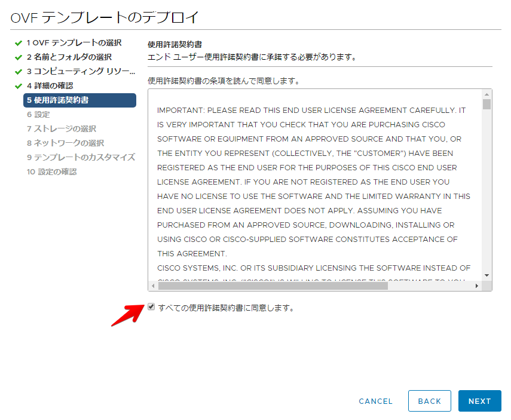Select step 3 コンピューティング リソース
The height and width of the screenshot is (420, 511).
coord(81,71)
